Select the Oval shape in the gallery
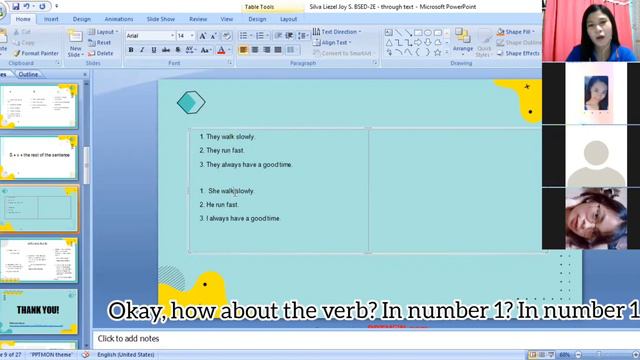This screenshot has height=360, width=640. (x=428, y=33)
